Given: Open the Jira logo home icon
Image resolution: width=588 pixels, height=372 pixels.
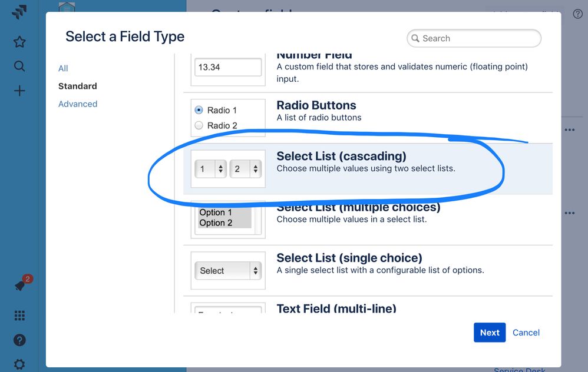Looking at the screenshot, I should [x=19, y=12].
